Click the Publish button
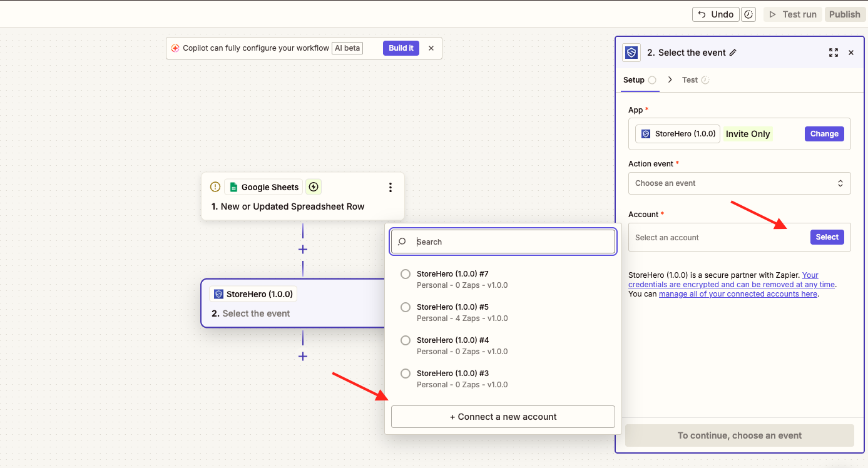 click(x=845, y=14)
